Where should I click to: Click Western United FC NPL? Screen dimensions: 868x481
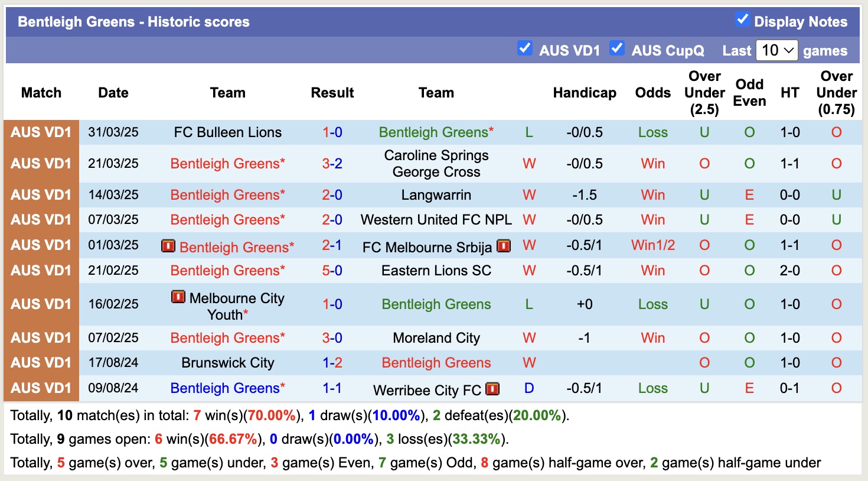point(436,219)
